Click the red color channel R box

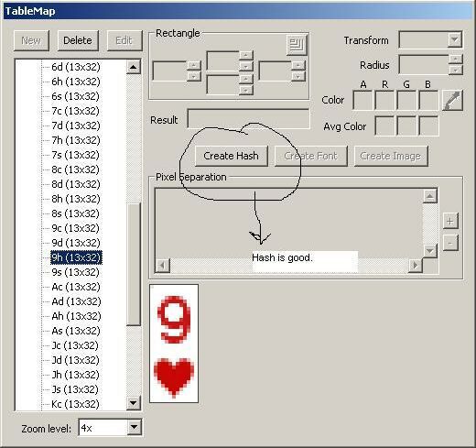tap(384, 101)
